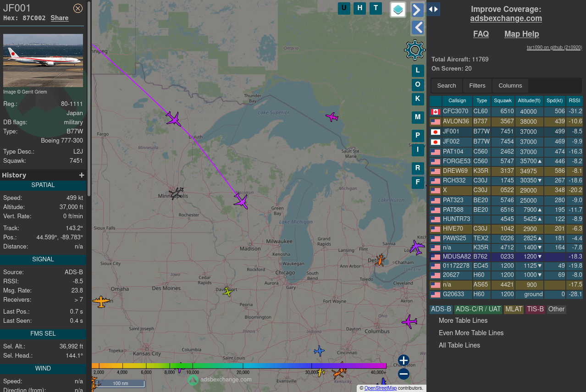Viewport: 586px width, 392px height.
Task: Click More Table Lines
Action: coord(463,320)
